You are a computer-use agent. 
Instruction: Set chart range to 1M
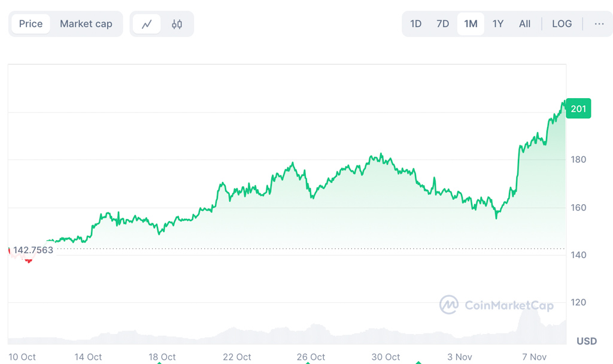(x=471, y=24)
